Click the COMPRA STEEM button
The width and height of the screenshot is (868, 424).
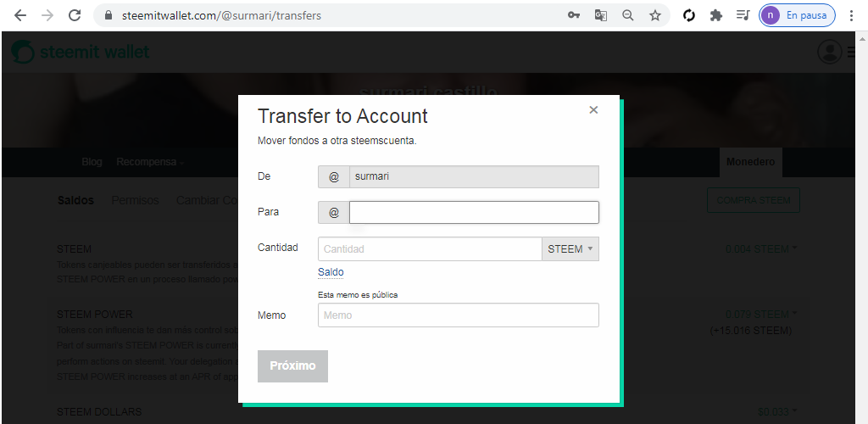tap(754, 200)
